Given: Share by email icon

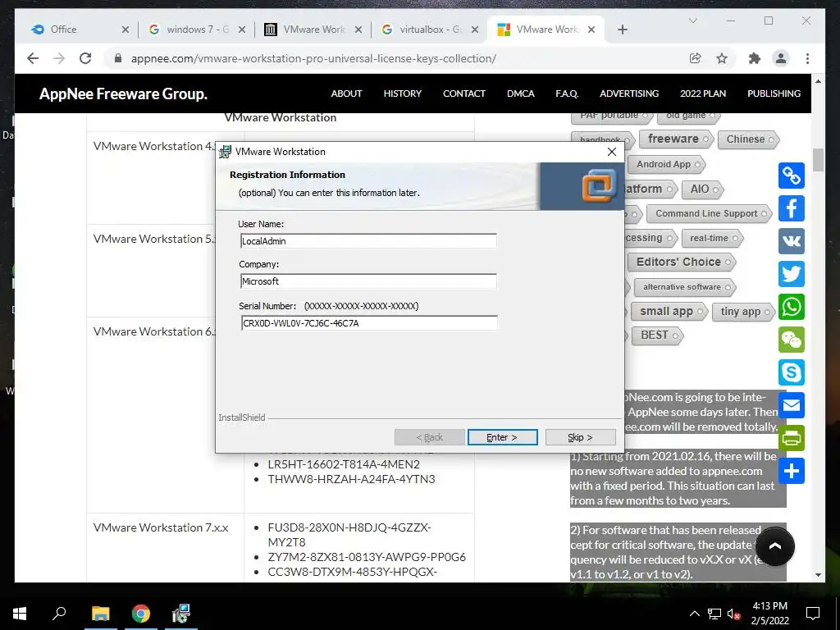Looking at the screenshot, I should click(x=792, y=405).
